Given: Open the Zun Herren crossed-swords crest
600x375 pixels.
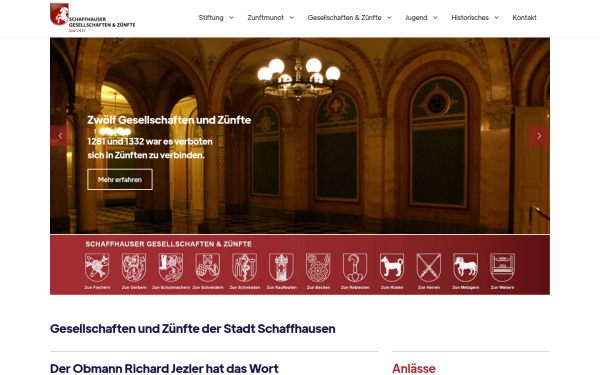Looking at the screenshot, I should (429, 267).
